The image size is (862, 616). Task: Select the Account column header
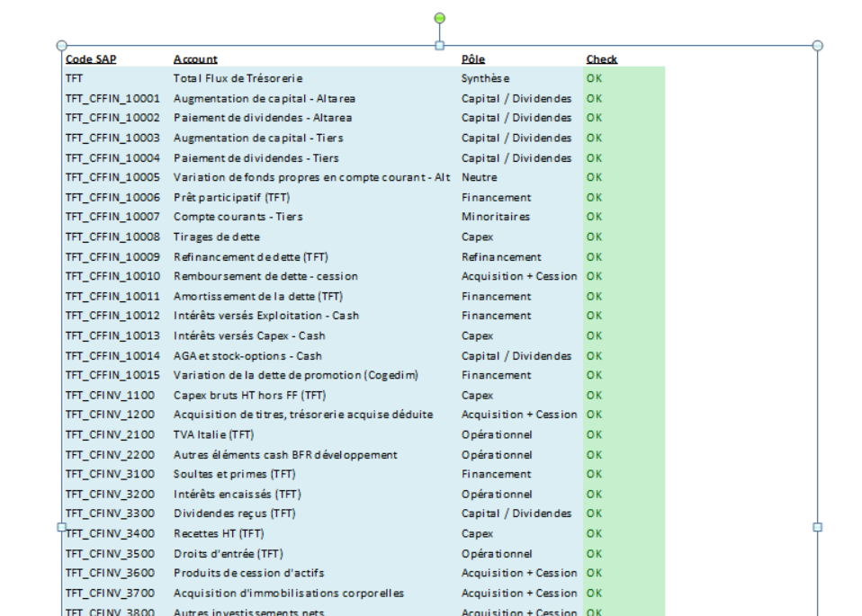point(195,59)
